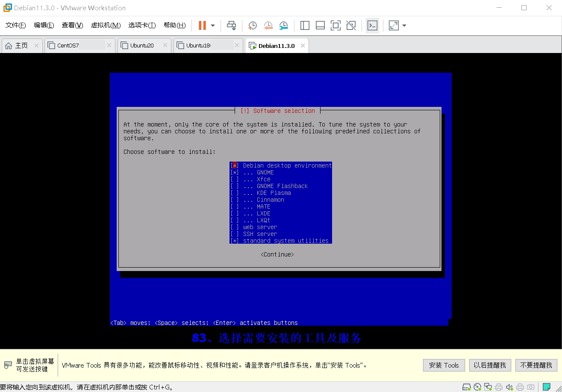Click the camera status bar icon
This screenshot has height=392, width=562.
pyautogui.click(x=531, y=387)
